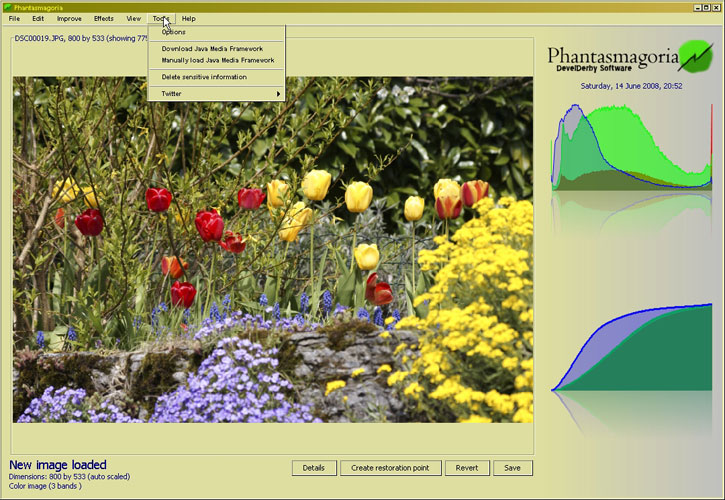The image size is (725, 500).
Task: Choose Delete sensitive information
Action: pos(204,77)
